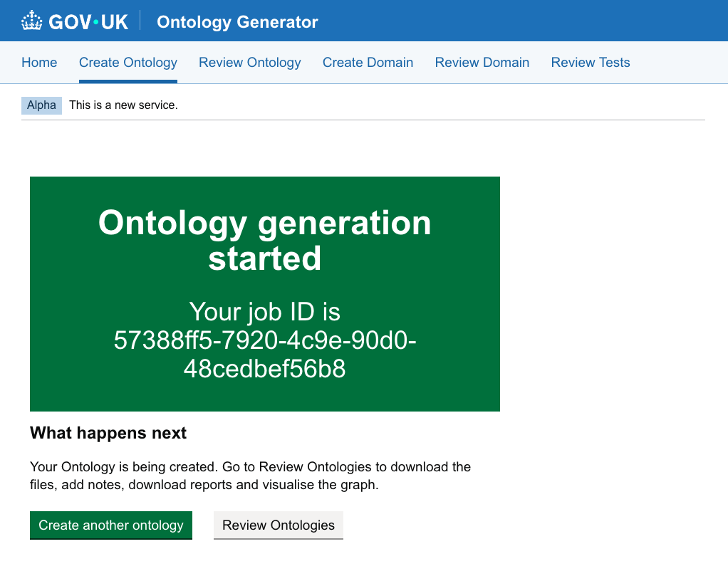
Task: Click the 'Your job ID is' text
Action: click(265, 311)
